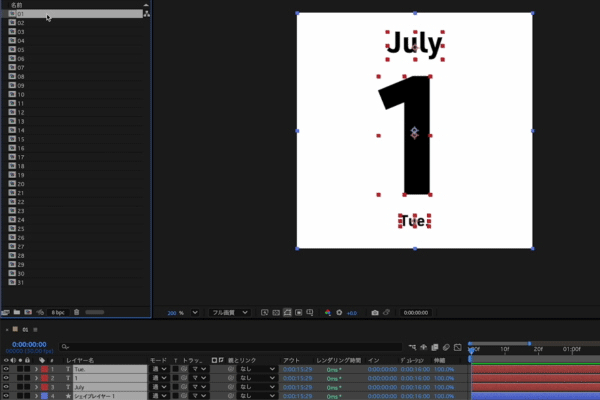Hide シェイプレイヤー 1 with eye icon
The image size is (600, 400).
(x=6, y=396)
